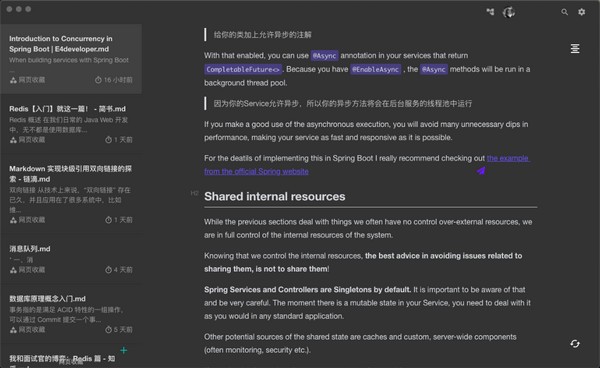
Task: Click the Shared internal resources heading
Action: click(274, 196)
